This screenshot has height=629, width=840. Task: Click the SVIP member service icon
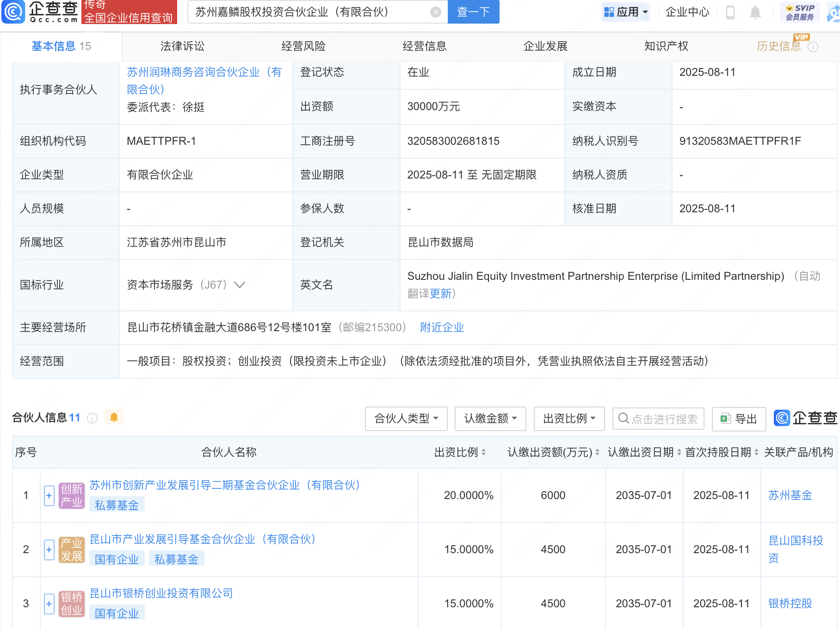click(x=800, y=12)
